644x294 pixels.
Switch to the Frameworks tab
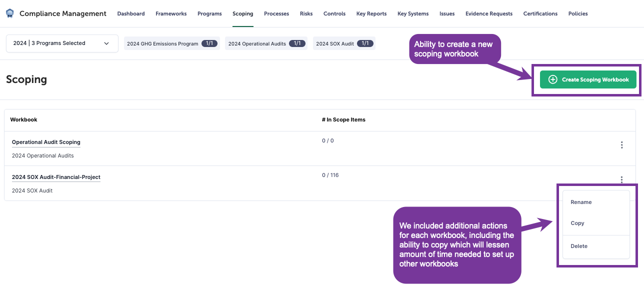(171, 13)
